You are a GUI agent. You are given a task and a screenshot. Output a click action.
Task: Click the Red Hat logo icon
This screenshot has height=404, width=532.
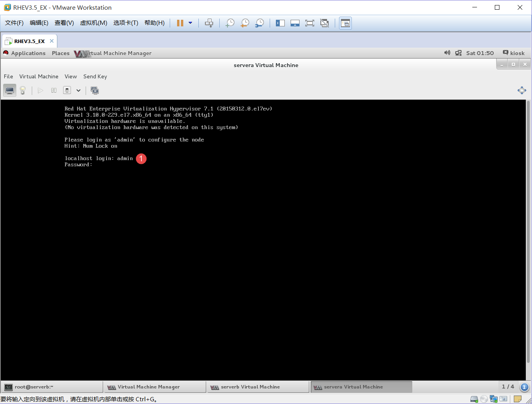point(6,53)
